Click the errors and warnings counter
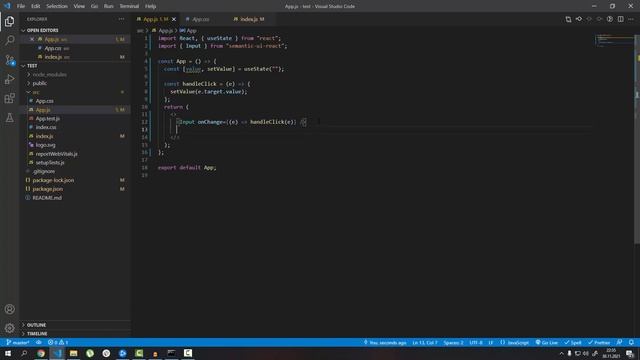Viewport: 640px width, 360px height. (x=58, y=342)
